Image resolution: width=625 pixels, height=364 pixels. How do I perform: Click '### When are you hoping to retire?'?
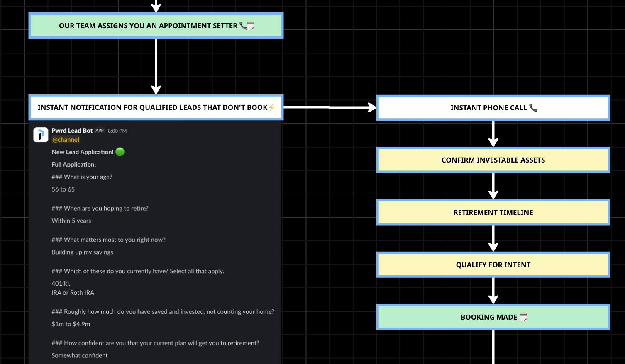coord(100,209)
